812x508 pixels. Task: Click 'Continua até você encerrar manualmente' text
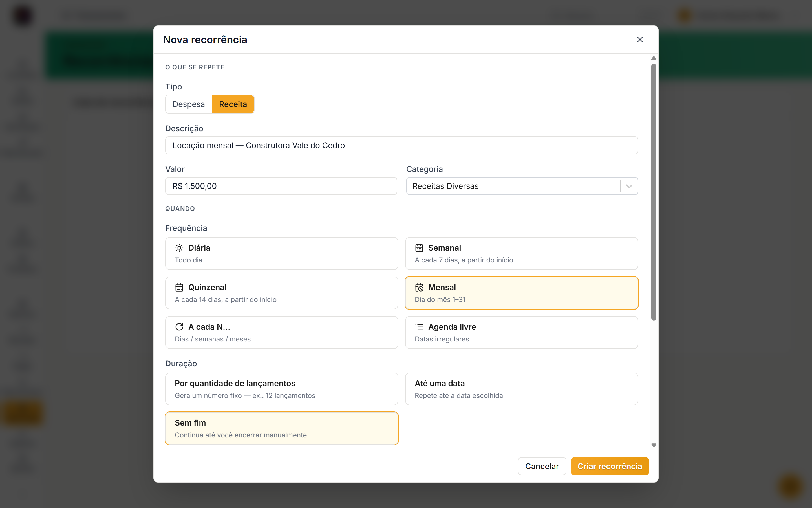click(240, 435)
